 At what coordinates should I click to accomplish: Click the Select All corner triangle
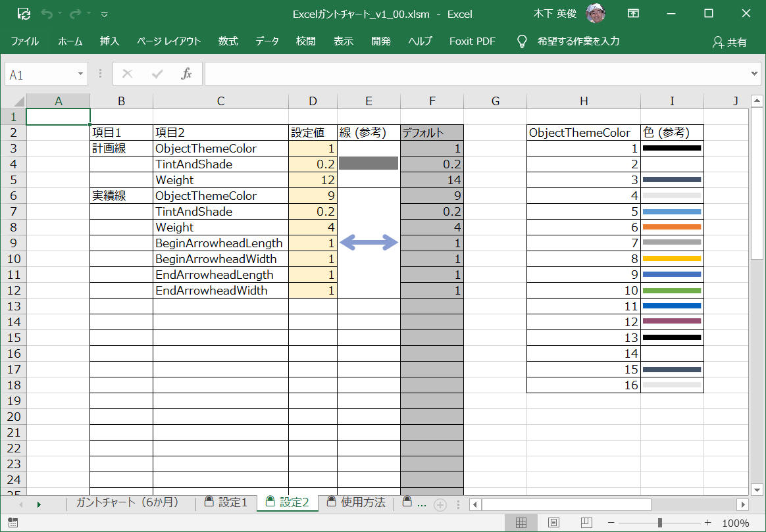click(x=18, y=101)
